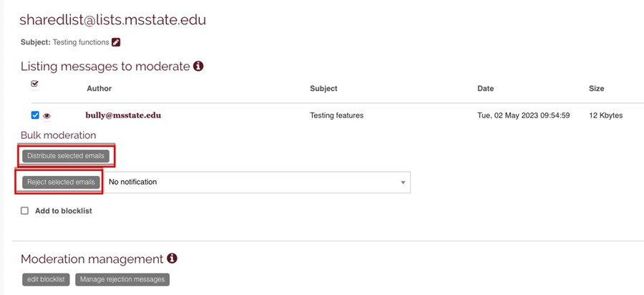Toggle the select-all messages checkbox icon
The width and height of the screenshot is (644, 295).
click(x=35, y=83)
